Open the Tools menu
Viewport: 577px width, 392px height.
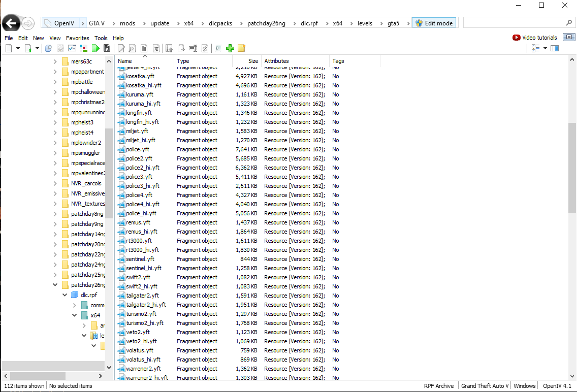pos(101,38)
